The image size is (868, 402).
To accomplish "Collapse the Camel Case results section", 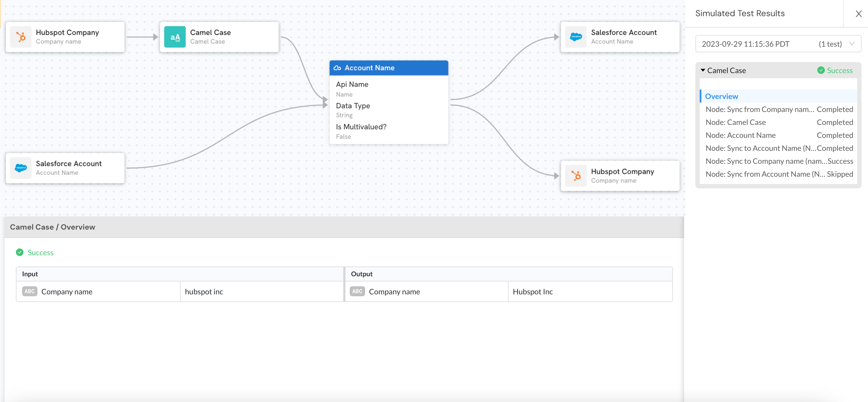I will click(702, 70).
